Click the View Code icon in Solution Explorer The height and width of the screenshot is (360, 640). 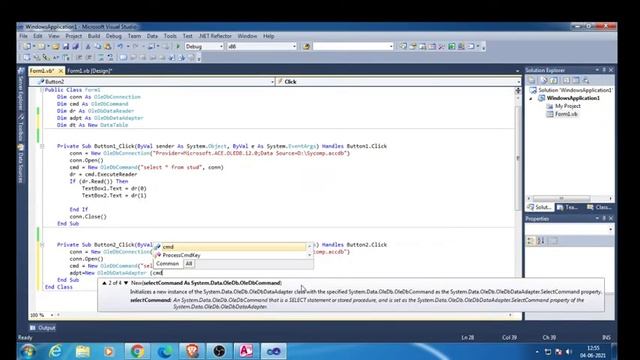(566, 80)
